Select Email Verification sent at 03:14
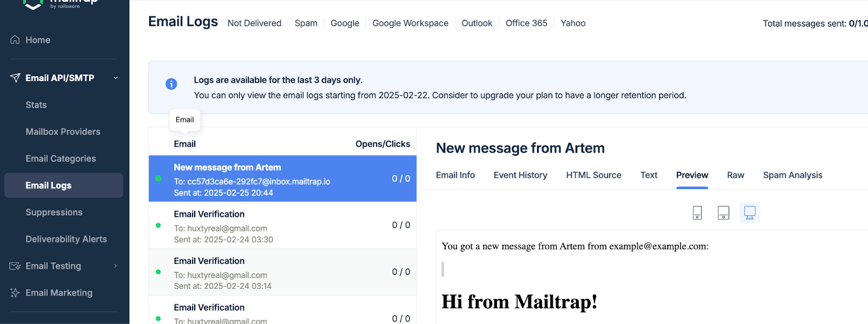 [283, 272]
